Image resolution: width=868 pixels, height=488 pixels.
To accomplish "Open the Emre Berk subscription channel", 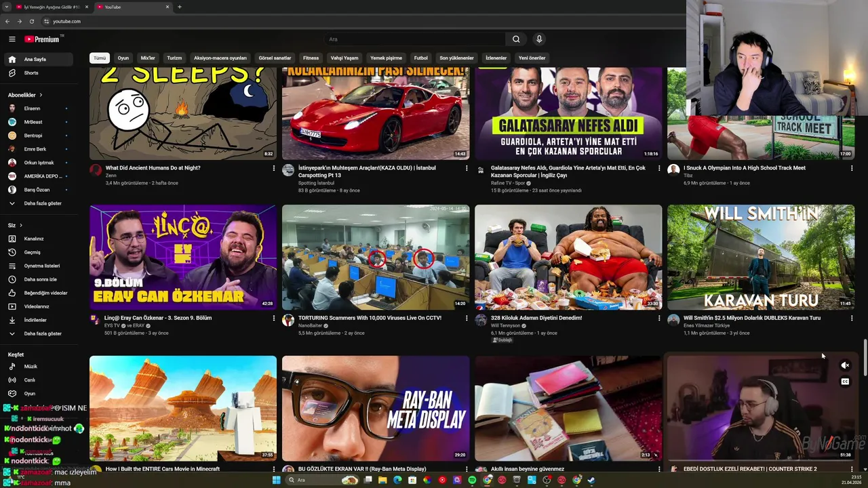I will click(x=38, y=149).
